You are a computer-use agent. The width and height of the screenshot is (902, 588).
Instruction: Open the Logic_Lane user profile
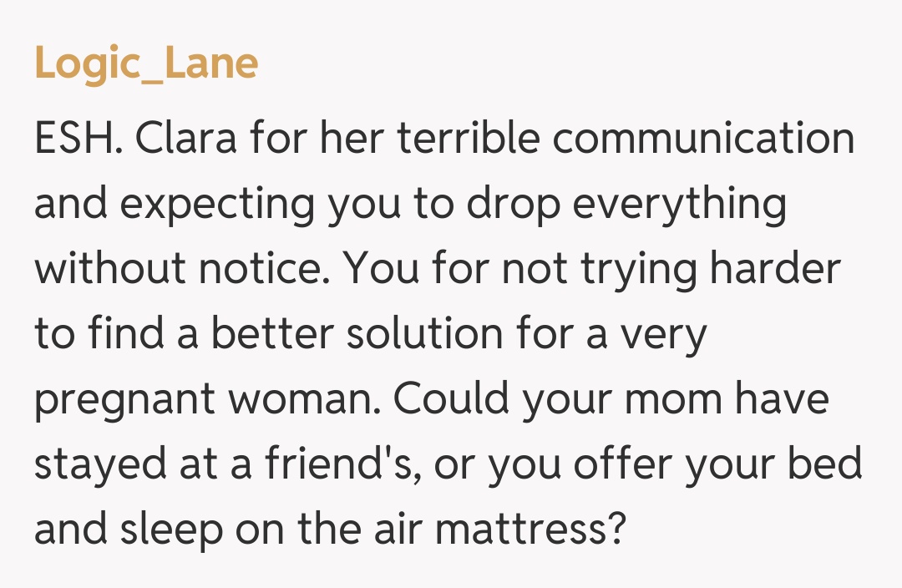pyautogui.click(x=146, y=64)
